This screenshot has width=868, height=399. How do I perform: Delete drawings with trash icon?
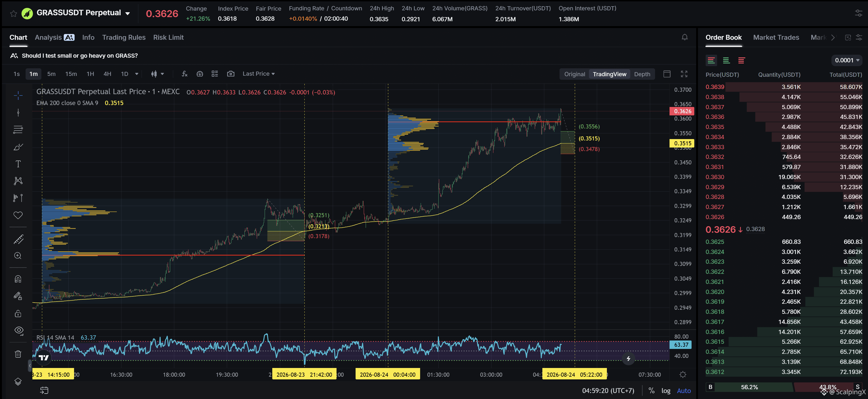pos(18,354)
